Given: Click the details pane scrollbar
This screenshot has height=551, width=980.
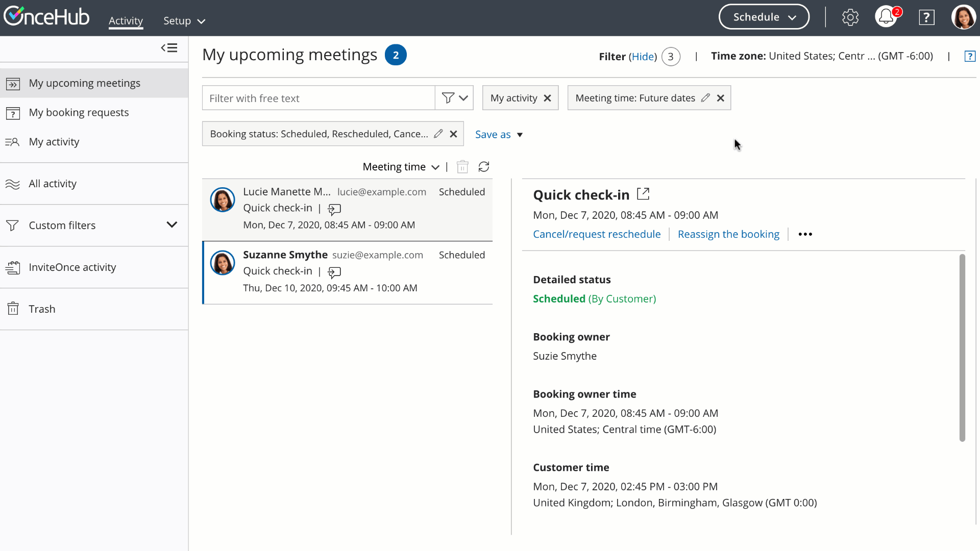Looking at the screenshot, I should (962, 347).
